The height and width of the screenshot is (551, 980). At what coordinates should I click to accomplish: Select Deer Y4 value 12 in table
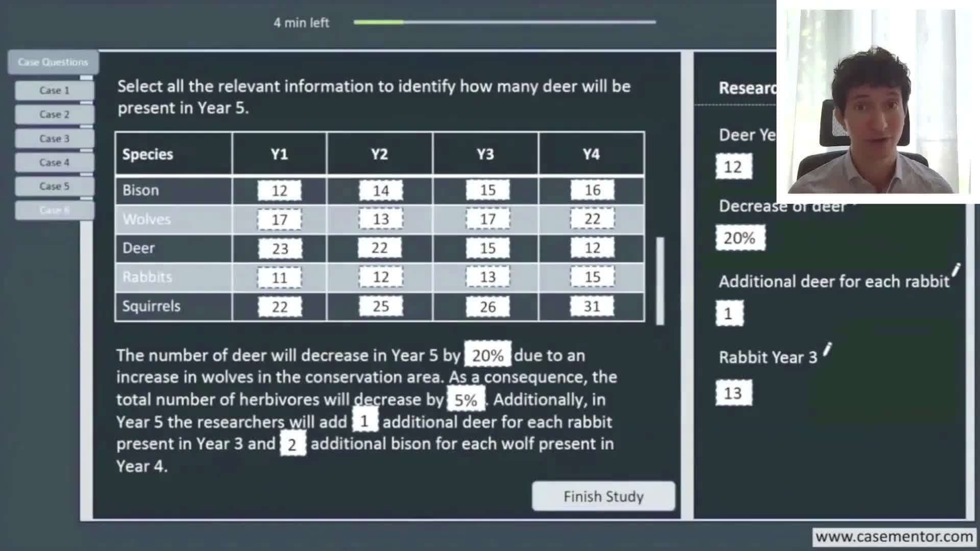(x=592, y=248)
